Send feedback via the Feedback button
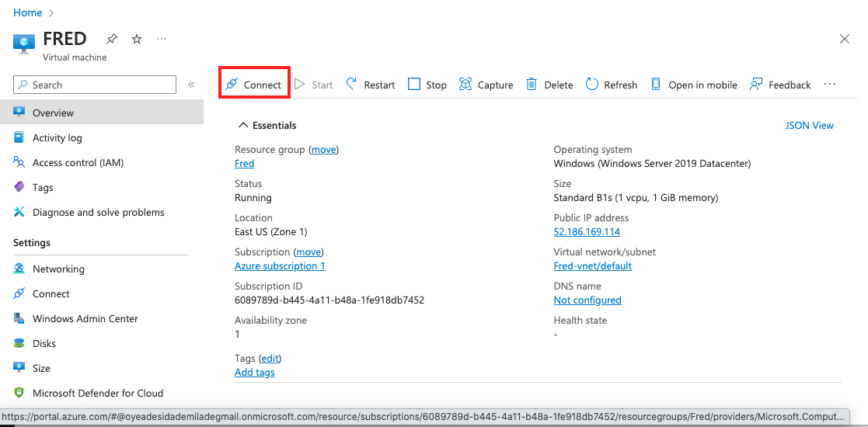Screen dimensions: 868x427 (780, 85)
